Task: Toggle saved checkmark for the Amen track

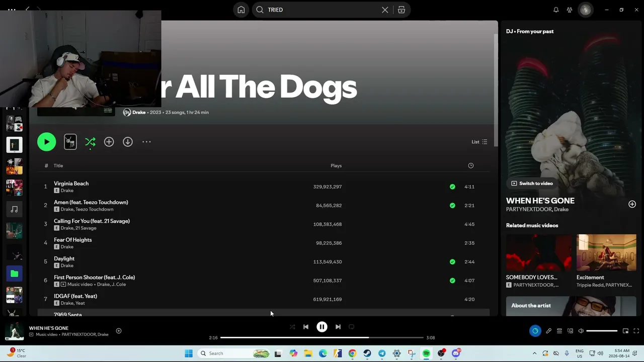Action: (452, 205)
